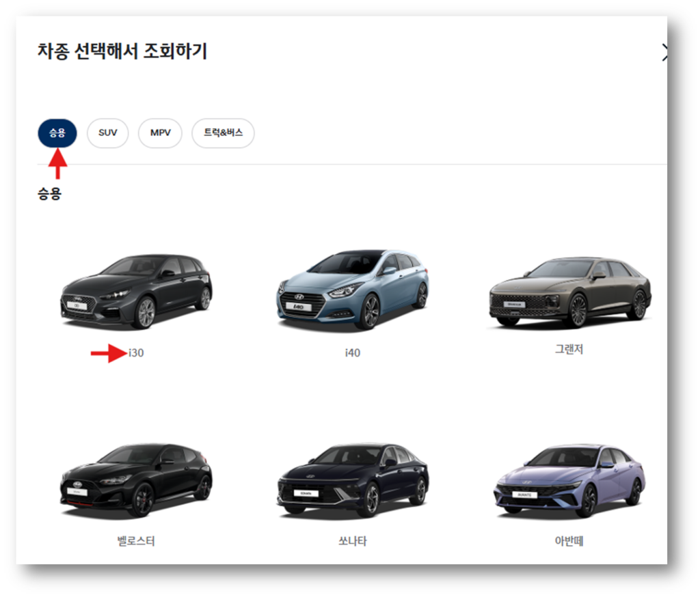Switch to the SUV category
The width and height of the screenshot is (700, 597).
click(x=107, y=133)
